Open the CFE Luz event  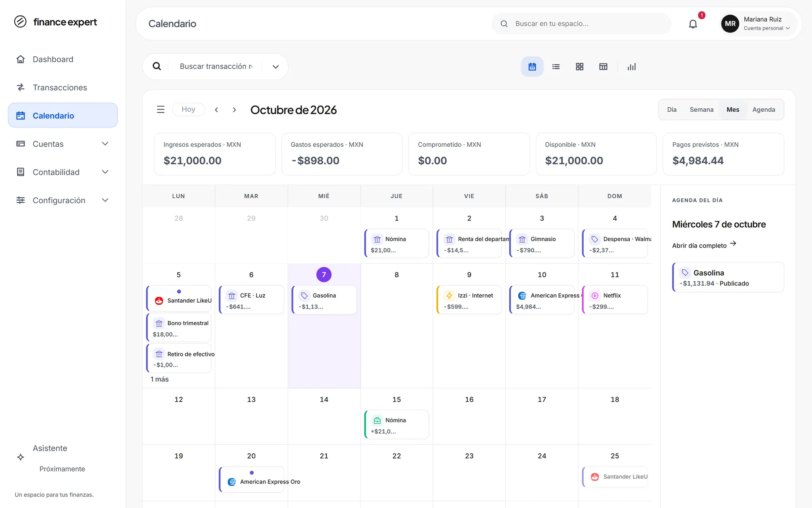pos(251,300)
